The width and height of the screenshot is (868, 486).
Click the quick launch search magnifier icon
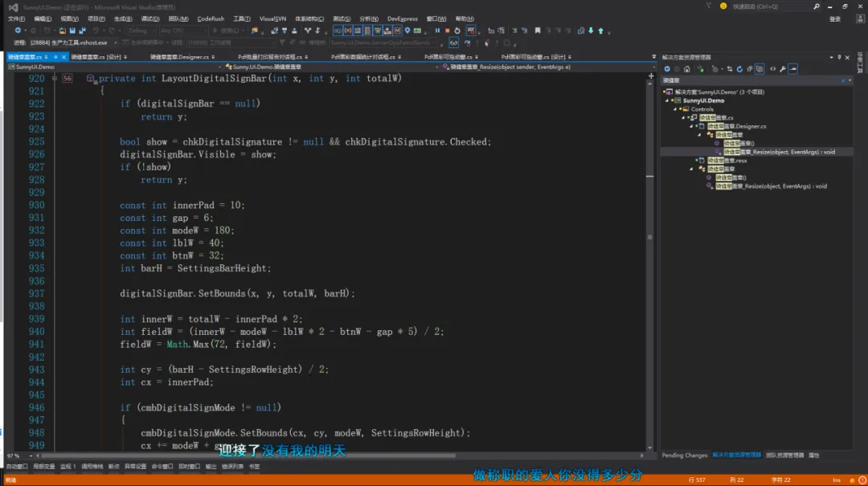[x=817, y=6]
